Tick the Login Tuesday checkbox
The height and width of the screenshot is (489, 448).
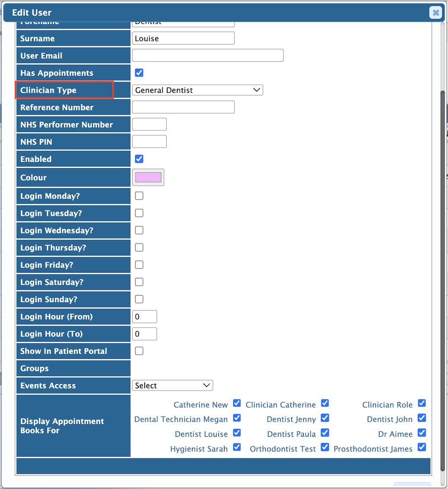pos(139,213)
